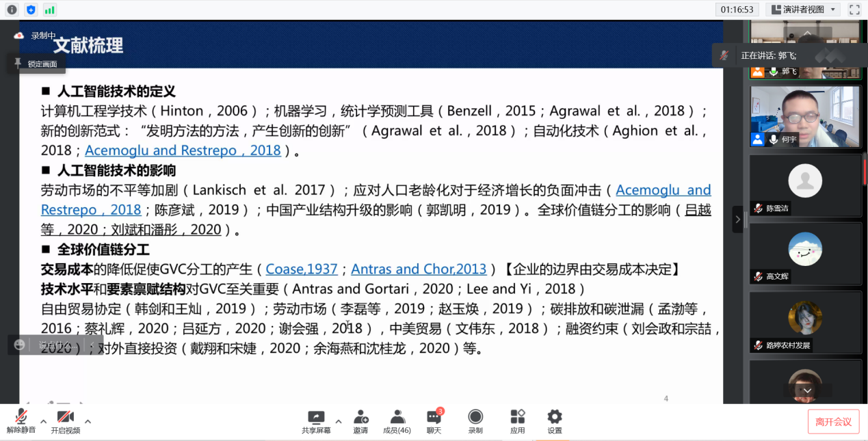Viewport: 868px width, 441px height.
Task: Select 何宇's video thumbnail
Action: [805, 116]
